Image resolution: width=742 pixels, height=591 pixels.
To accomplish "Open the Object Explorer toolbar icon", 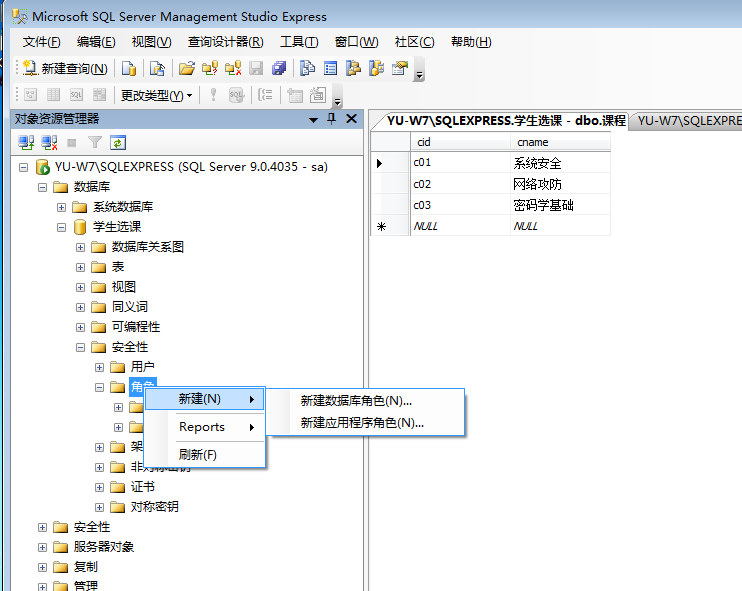I will (x=353, y=69).
